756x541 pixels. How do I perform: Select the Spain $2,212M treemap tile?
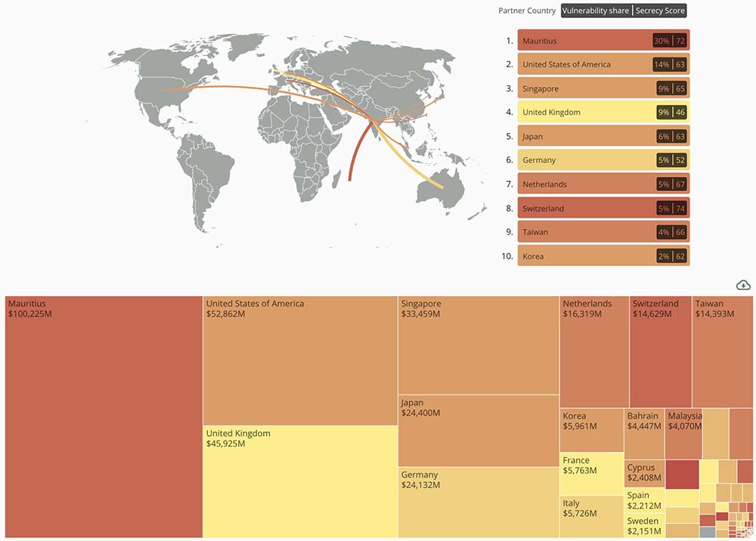(x=645, y=501)
